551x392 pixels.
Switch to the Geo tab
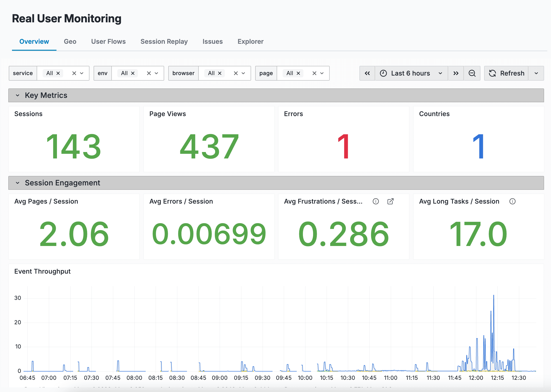click(70, 41)
